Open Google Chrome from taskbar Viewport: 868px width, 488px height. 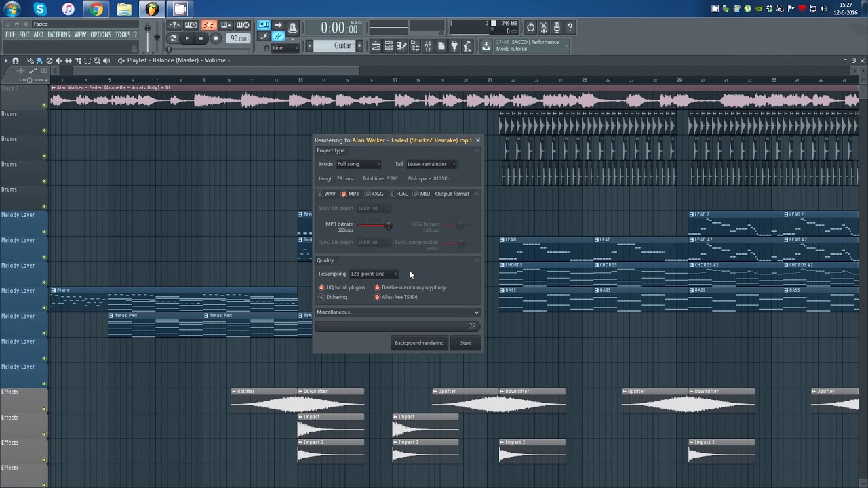[x=96, y=9]
